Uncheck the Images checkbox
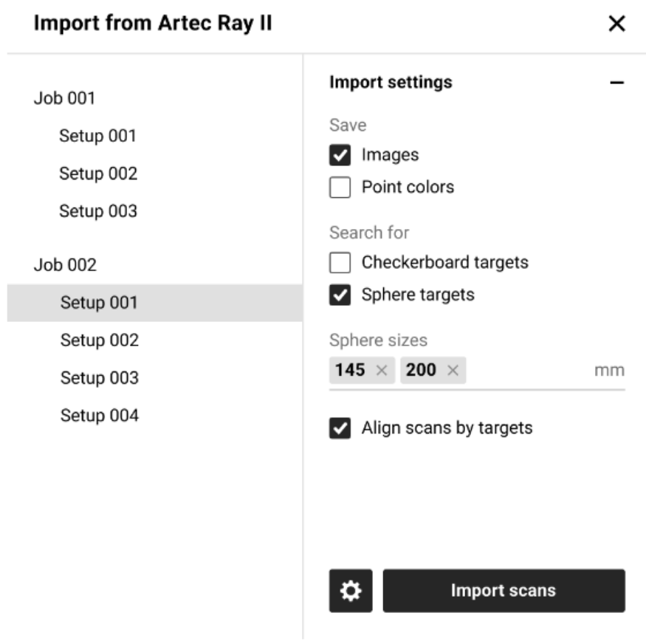646x644 pixels. coord(340,155)
